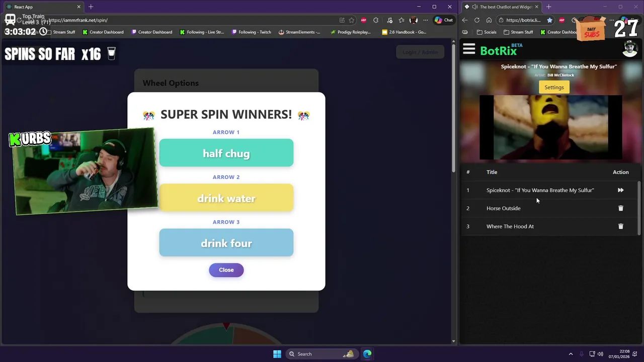This screenshot has height=362, width=644.
Task: Open the Twitch Creator Dashboard bookmark
Action: pos(151,32)
